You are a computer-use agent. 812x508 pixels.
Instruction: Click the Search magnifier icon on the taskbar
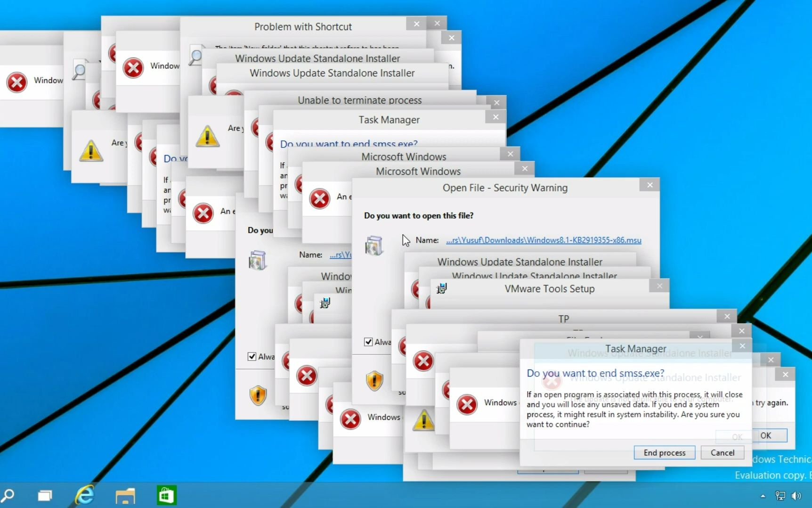[8, 496]
